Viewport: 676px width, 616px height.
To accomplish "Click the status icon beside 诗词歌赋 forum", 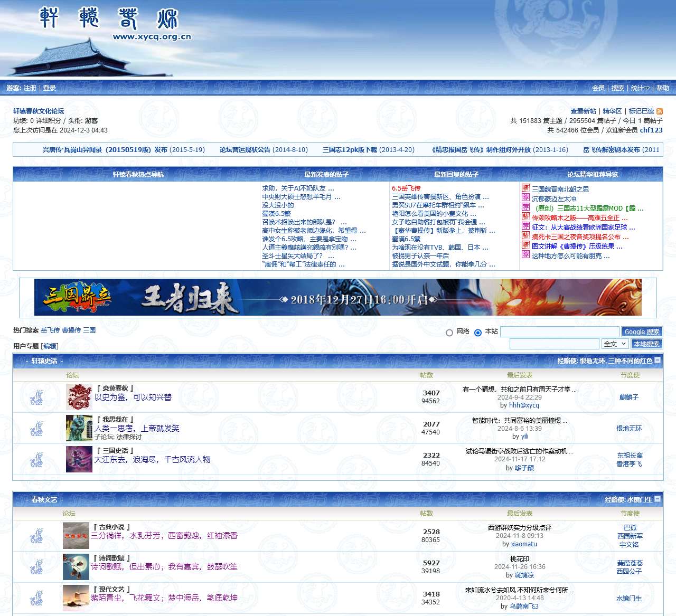I will [x=36, y=567].
